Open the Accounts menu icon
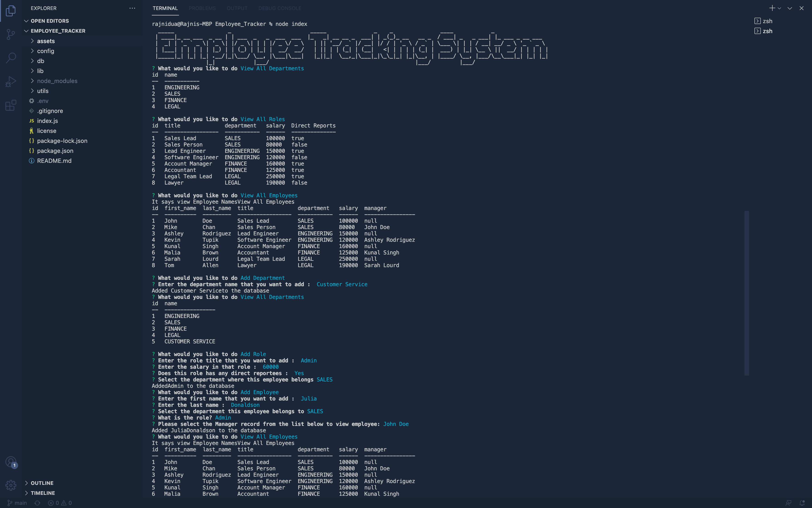This screenshot has width=812, height=508. click(11, 462)
